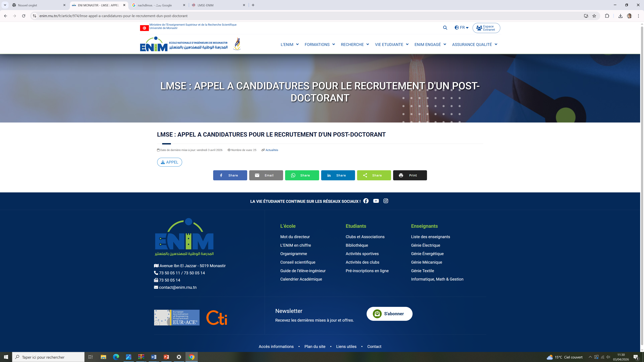The image size is (644, 362).
Task: Print the article using Print button
Action: [x=410, y=175]
